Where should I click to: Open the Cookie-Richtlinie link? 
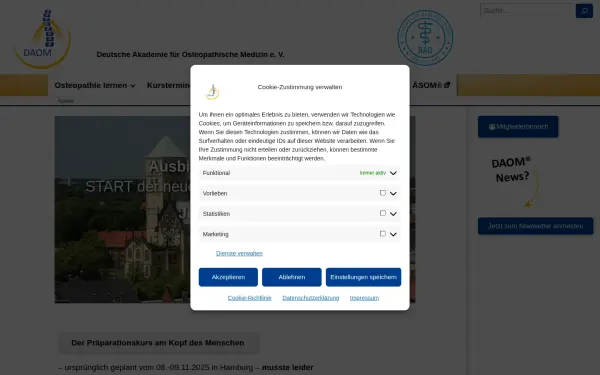[249, 298]
